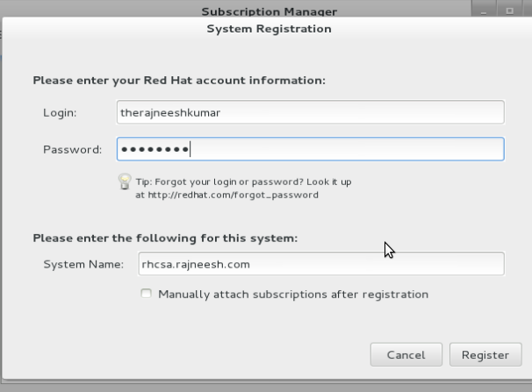Enable Manually attach subscriptions checkbox
Viewport: 532px width, 392px height.
(147, 294)
